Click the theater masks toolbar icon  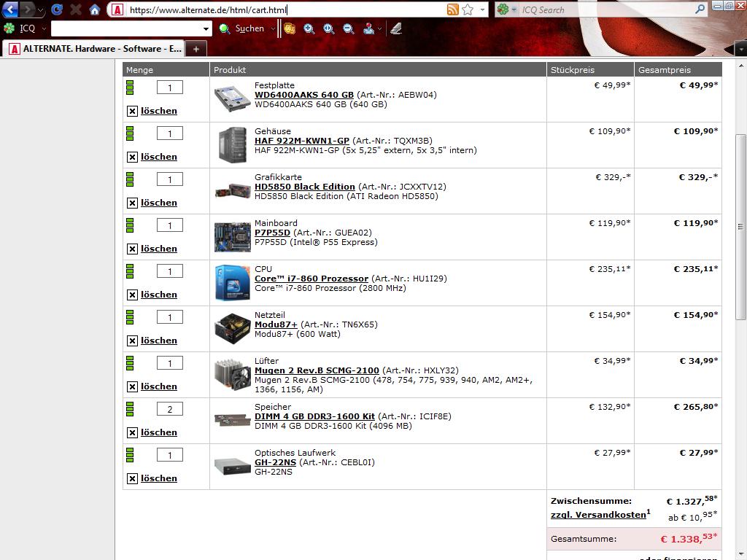coord(289,29)
